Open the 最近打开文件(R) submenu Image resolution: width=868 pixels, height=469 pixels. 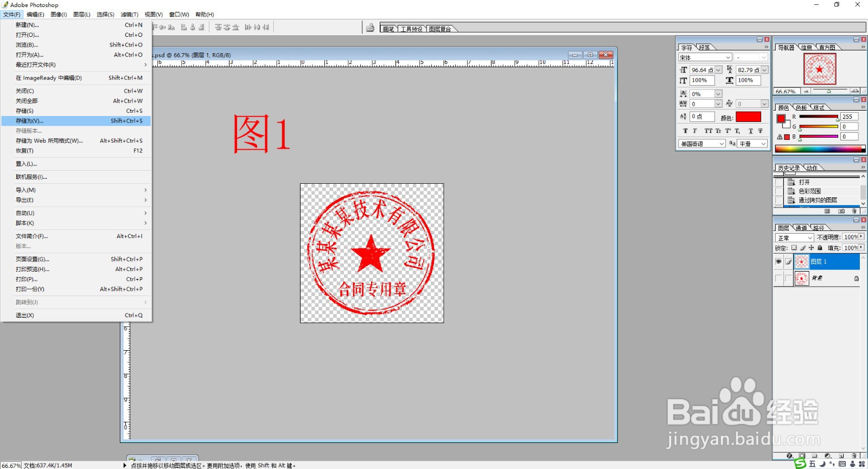click(76, 65)
